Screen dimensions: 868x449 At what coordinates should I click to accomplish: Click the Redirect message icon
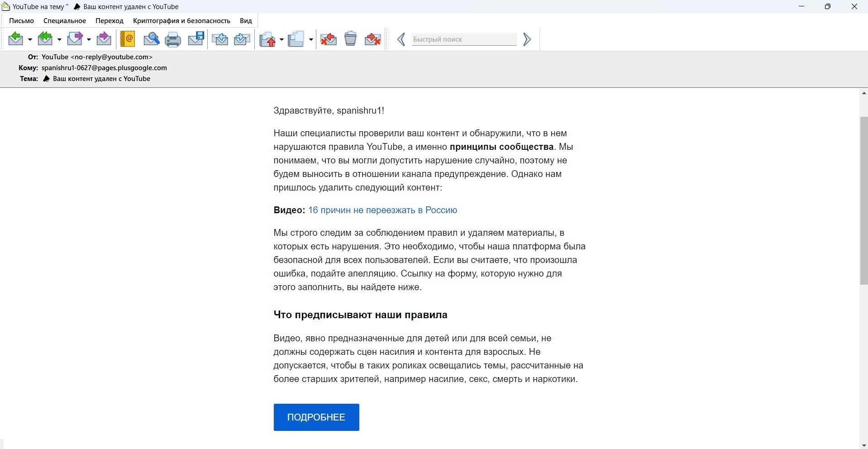point(104,39)
